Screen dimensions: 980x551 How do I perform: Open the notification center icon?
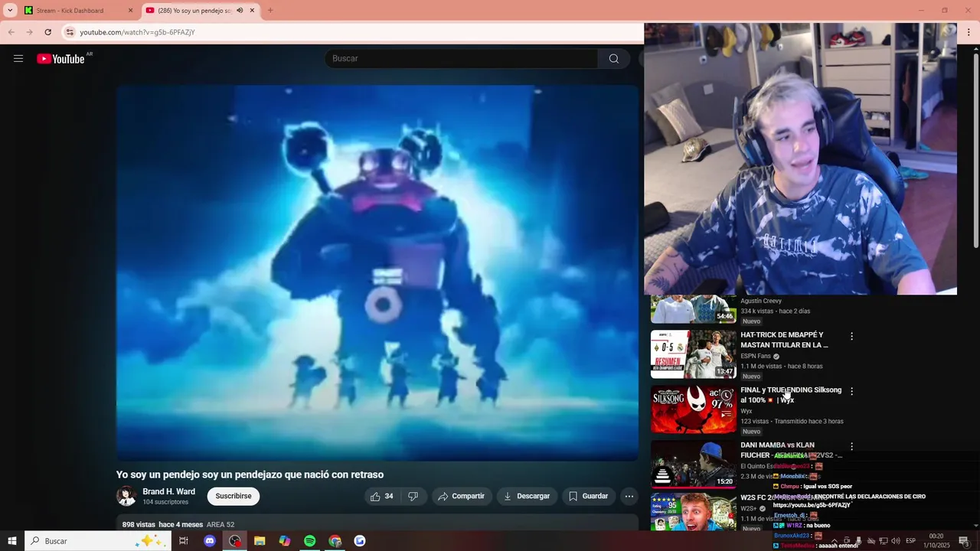click(x=964, y=541)
